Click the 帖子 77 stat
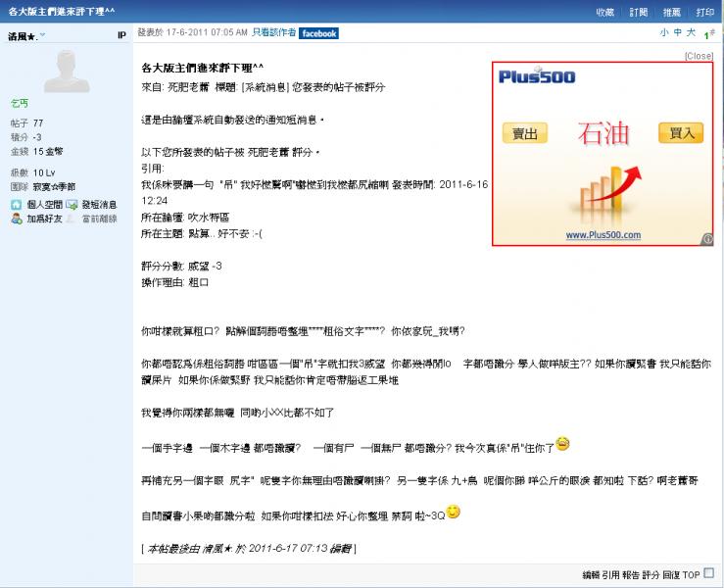The height and width of the screenshot is (588, 724). coord(26,123)
